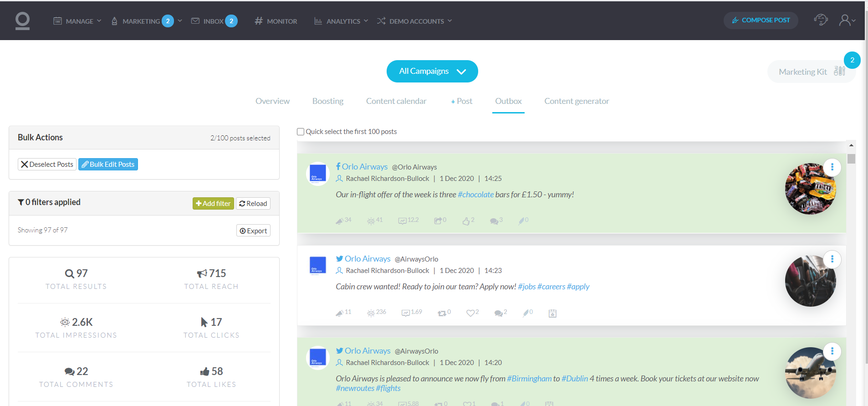Viewport: 868px width, 406px height.
Task: Go to the Inbox section
Action: click(x=214, y=21)
